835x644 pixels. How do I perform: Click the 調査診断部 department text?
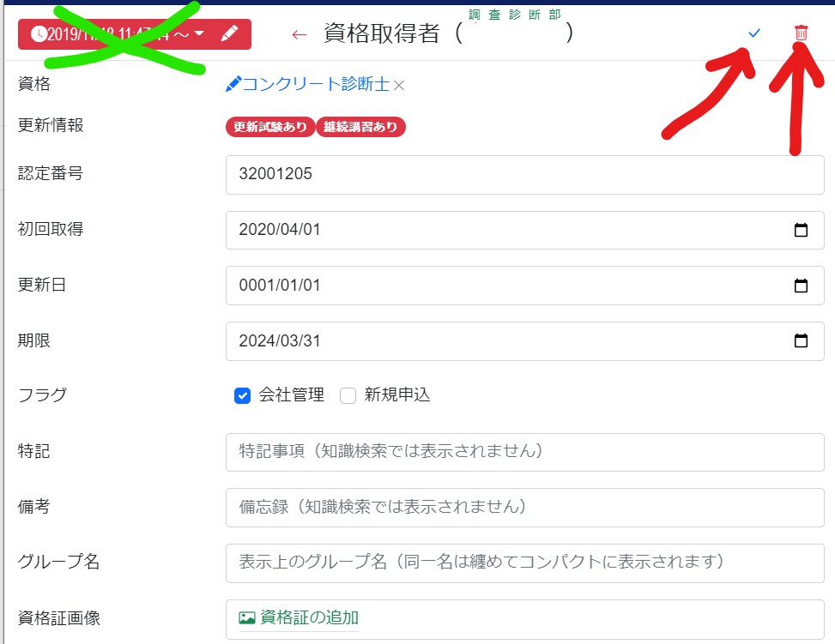(514, 15)
